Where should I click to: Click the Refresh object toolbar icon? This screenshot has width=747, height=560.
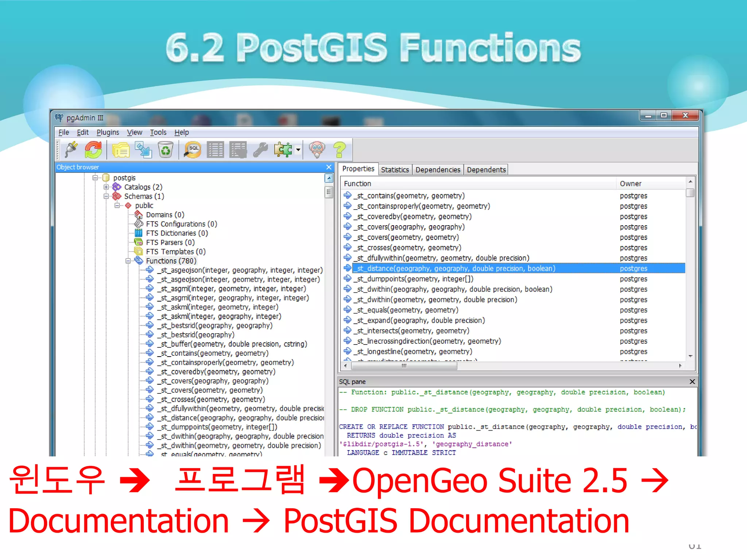[x=93, y=150]
